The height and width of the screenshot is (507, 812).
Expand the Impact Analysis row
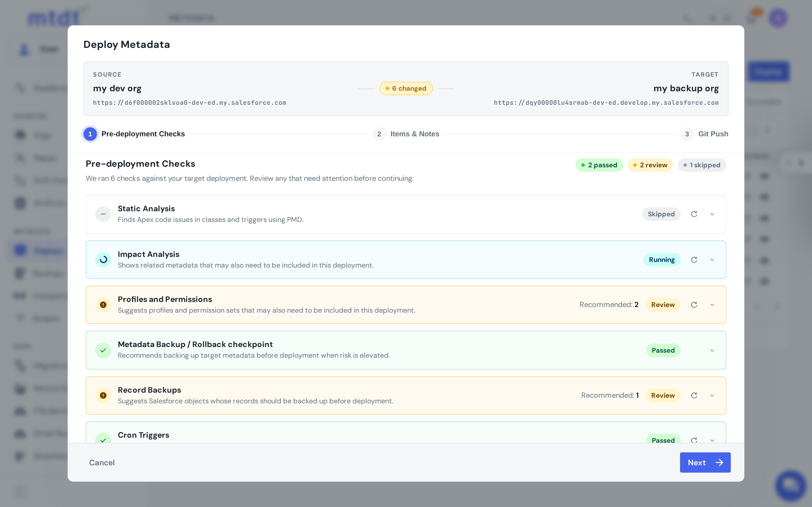pyautogui.click(x=712, y=259)
